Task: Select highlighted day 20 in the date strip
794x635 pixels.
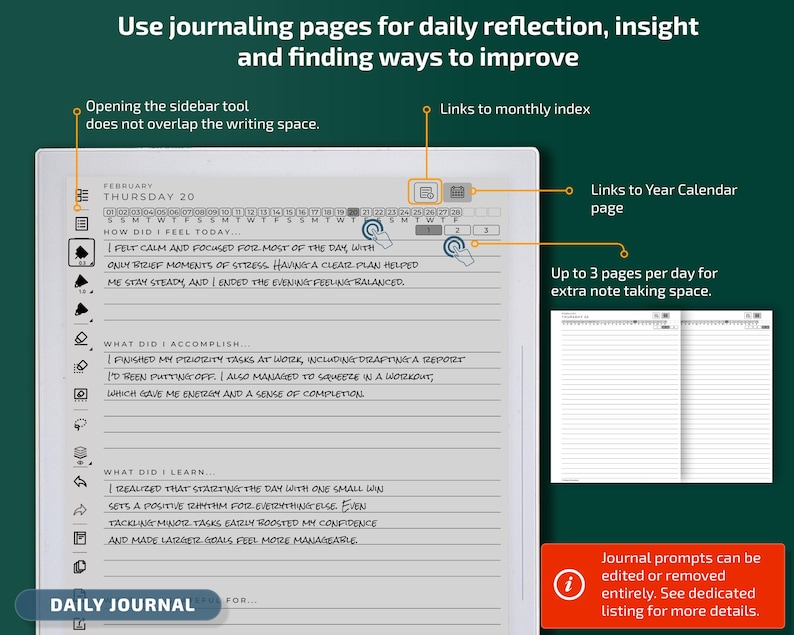Action: point(353,212)
